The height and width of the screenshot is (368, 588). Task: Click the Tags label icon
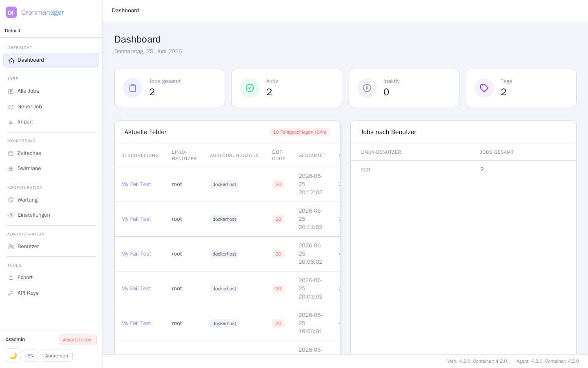pyautogui.click(x=484, y=88)
